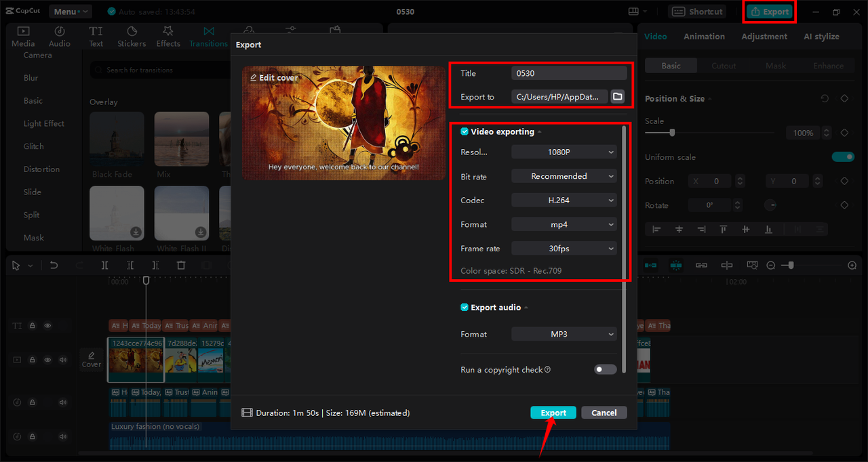Open the Menu dropdown at top left
This screenshot has width=868, height=462.
71,12
